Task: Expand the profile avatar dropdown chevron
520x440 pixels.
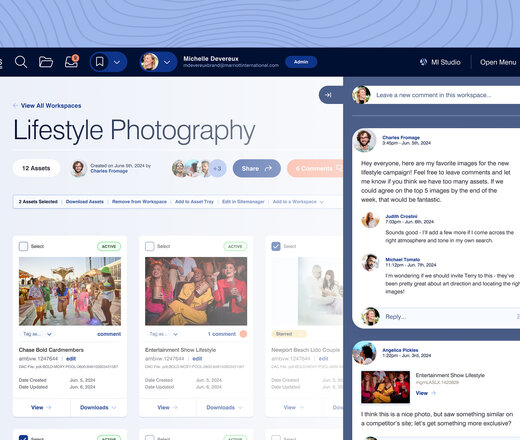Action: 167,62
